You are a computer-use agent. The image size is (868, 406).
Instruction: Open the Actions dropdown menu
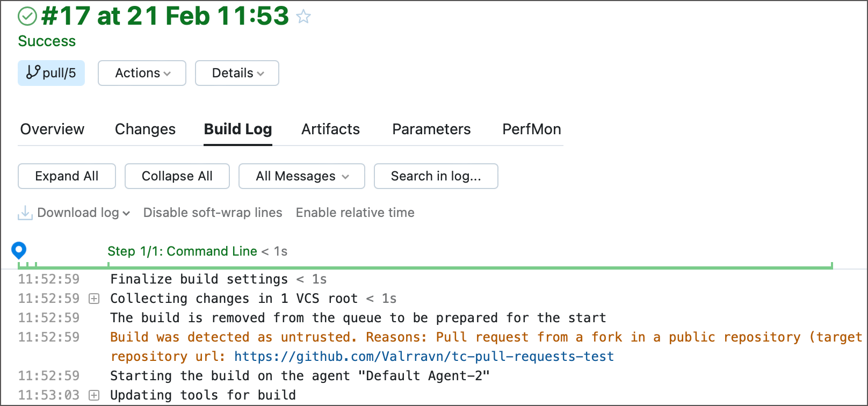[142, 73]
